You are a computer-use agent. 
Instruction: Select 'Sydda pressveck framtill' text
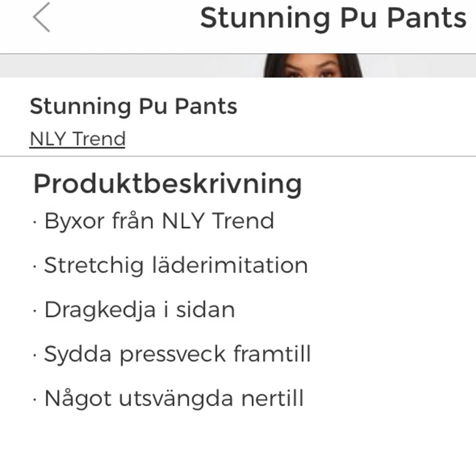[x=178, y=354]
